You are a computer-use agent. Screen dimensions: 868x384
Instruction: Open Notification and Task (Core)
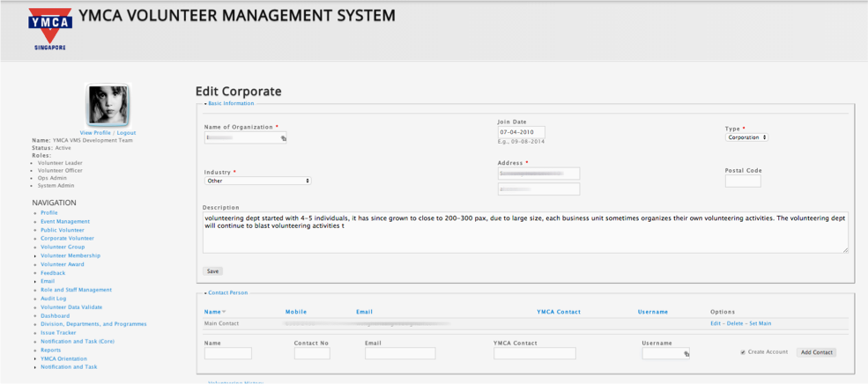click(77, 342)
